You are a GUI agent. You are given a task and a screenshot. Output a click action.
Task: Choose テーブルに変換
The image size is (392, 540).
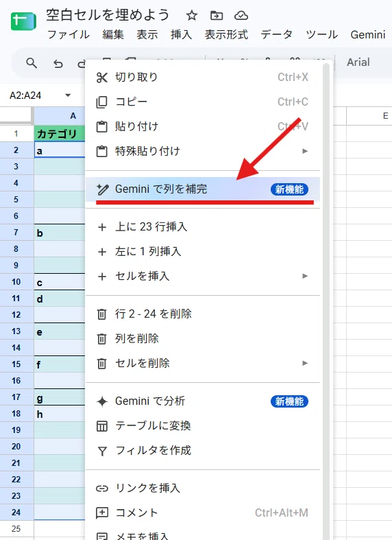click(203, 425)
